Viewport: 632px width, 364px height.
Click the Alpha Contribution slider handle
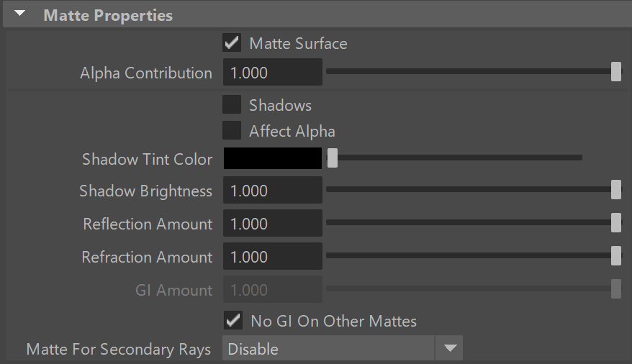pos(616,72)
